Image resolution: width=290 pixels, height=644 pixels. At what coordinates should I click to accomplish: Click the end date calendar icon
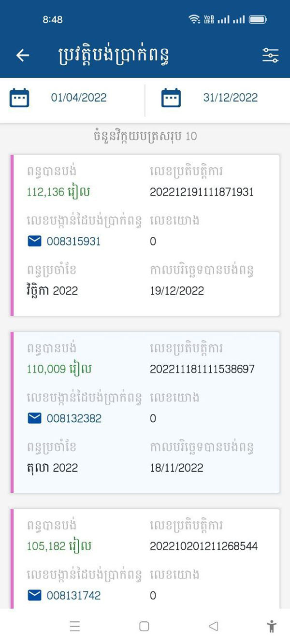pyautogui.click(x=171, y=98)
